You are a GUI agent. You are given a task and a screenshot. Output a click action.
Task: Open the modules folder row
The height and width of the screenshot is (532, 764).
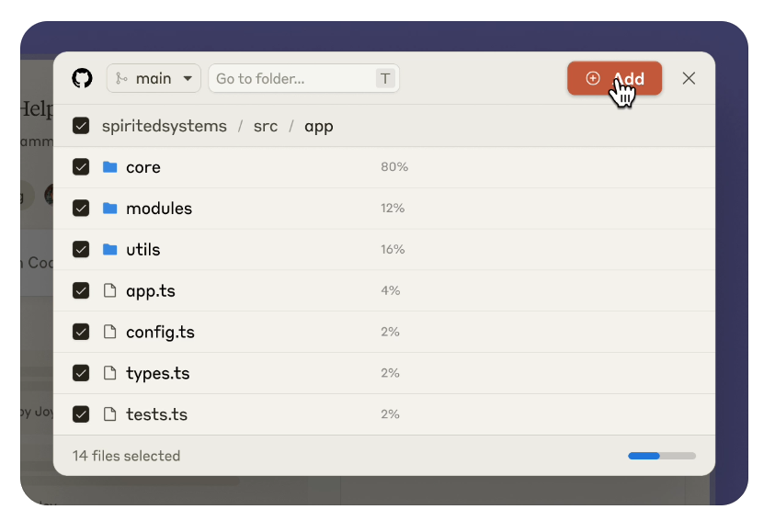(x=159, y=209)
